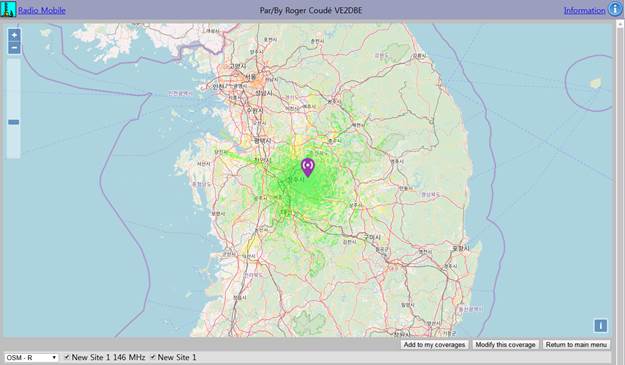Click the dropdown arrow of map selector

54,357
